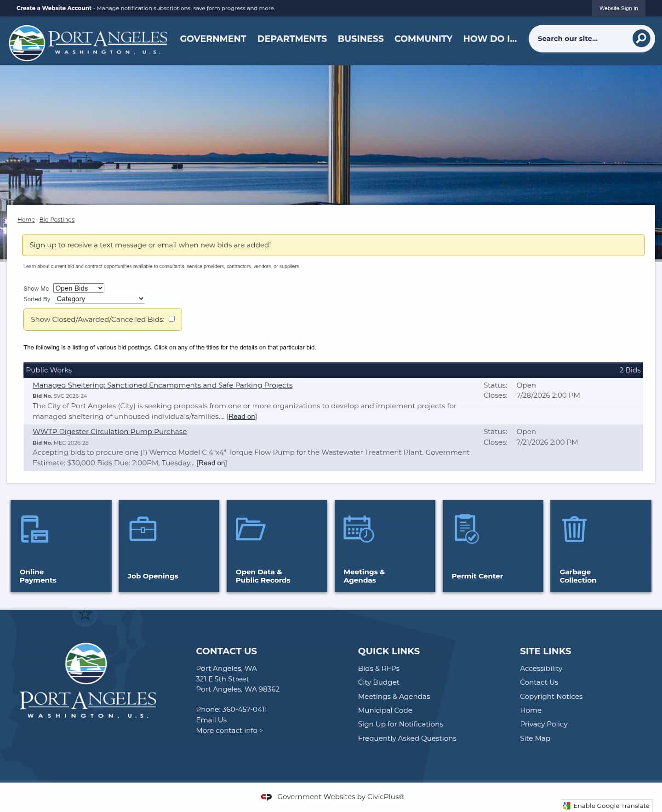Open Privacy Policy site link

(x=543, y=724)
